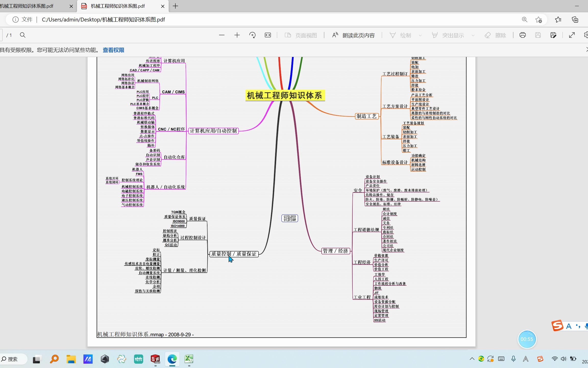Close the first PDF browser tab
The image size is (588, 368).
click(71, 6)
